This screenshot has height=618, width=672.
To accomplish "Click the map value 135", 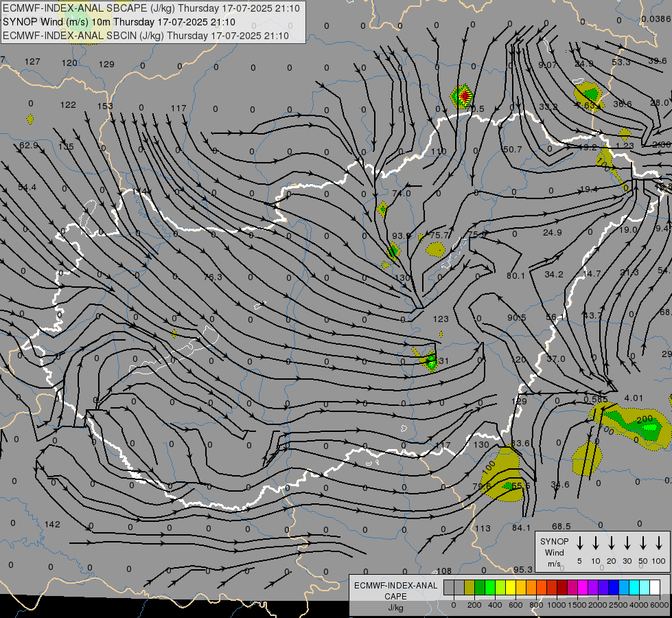I will [x=66, y=146].
